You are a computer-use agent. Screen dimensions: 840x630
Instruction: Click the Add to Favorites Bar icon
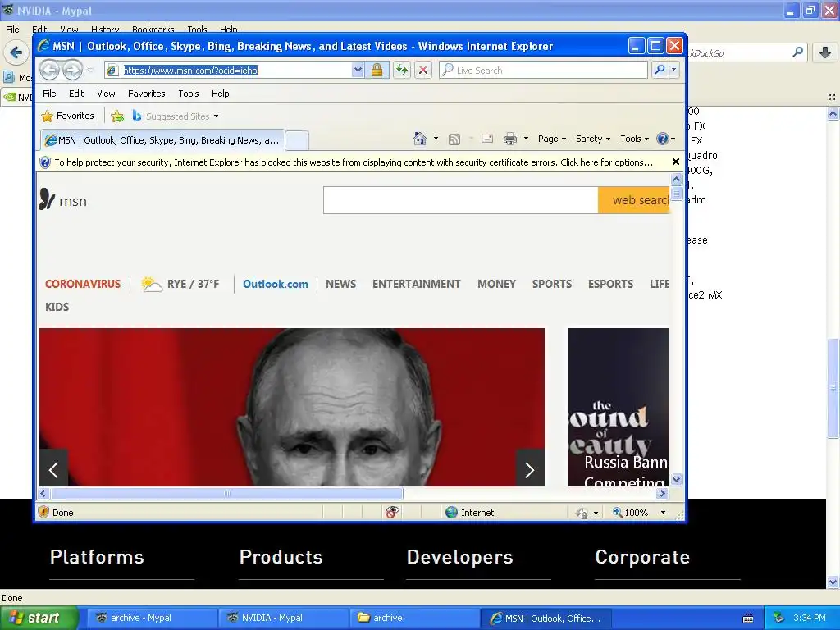116,116
